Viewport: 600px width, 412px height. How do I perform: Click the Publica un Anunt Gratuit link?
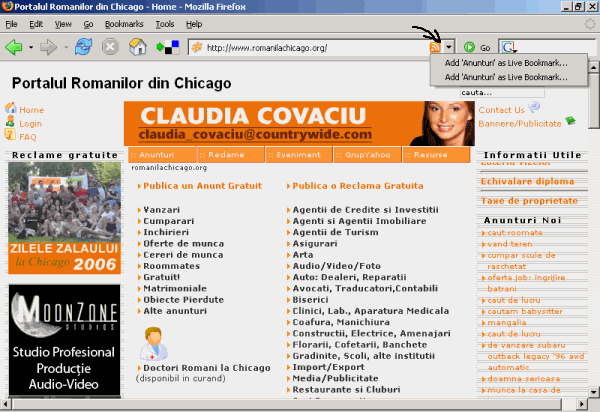[x=196, y=186]
